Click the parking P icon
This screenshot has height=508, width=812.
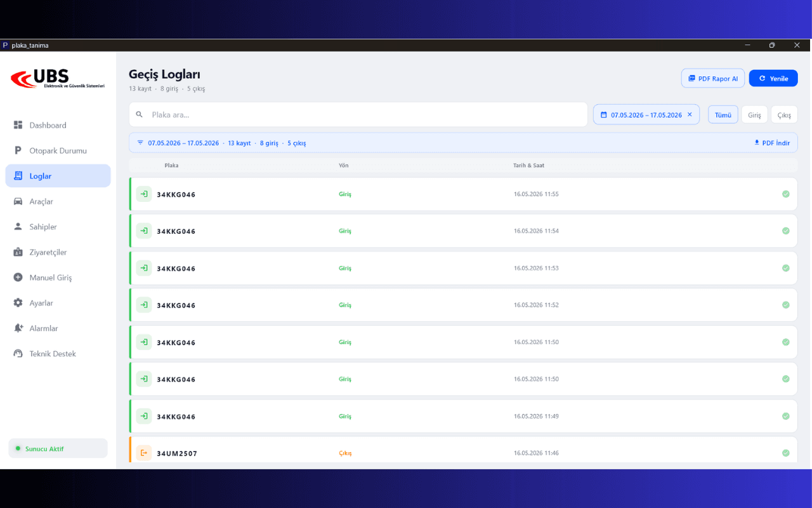[18, 150]
